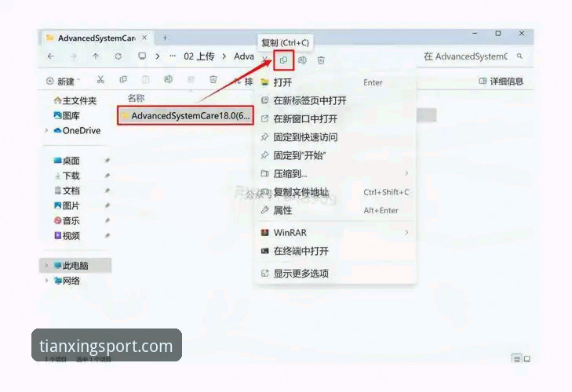This screenshot has width=572, height=392.
Task: Click the Delete trash icon in the context menu
Action: [x=321, y=60]
